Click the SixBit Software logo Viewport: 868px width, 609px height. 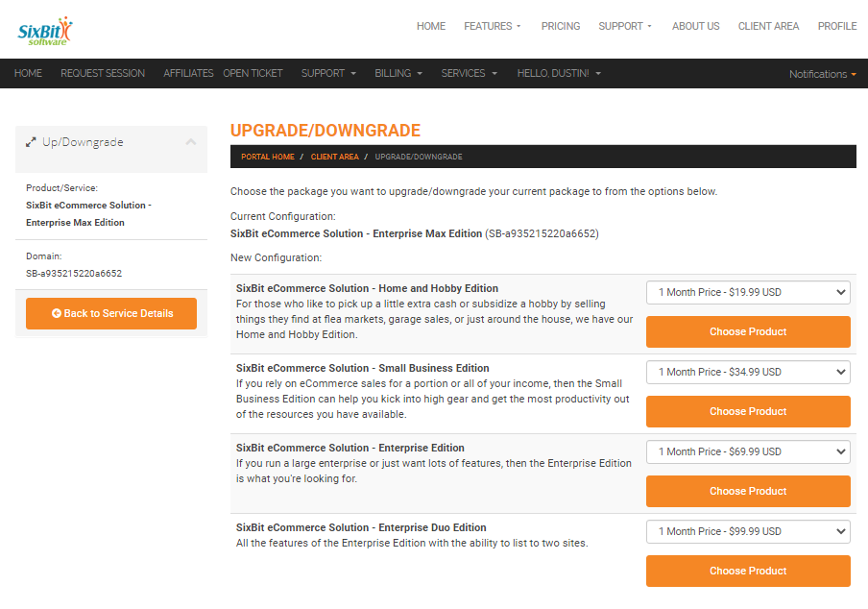(45, 31)
